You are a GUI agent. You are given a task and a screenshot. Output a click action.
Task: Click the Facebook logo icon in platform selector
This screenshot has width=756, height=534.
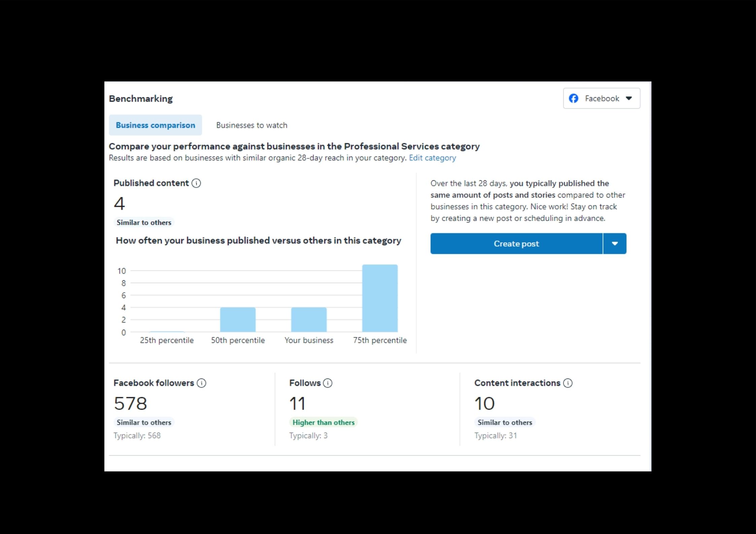(x=573, y=98)
